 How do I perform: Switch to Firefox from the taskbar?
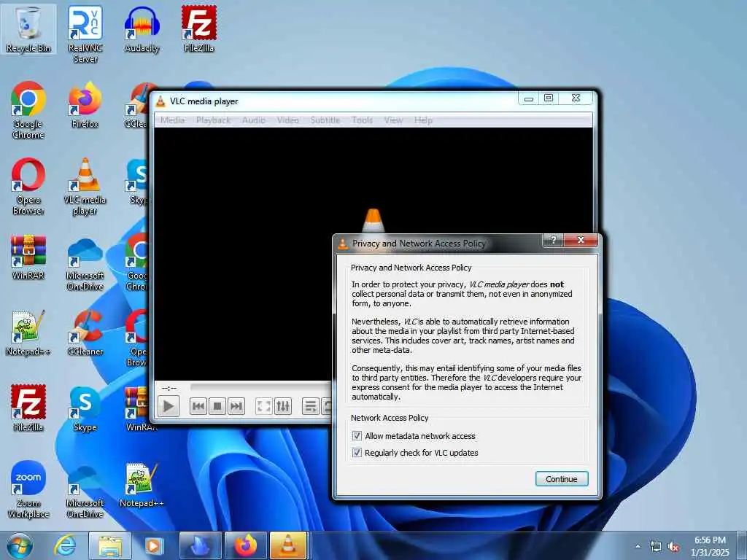tap(245, 545)
